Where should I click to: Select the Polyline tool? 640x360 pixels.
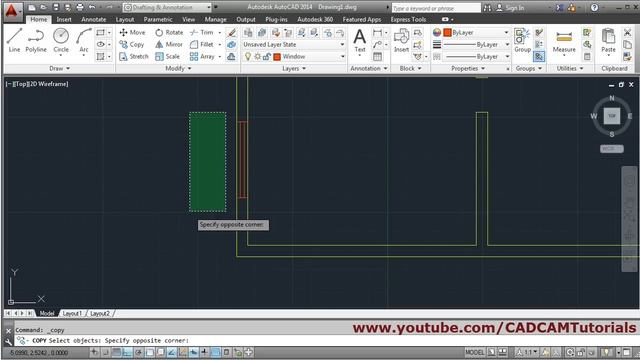coord(36,40)
